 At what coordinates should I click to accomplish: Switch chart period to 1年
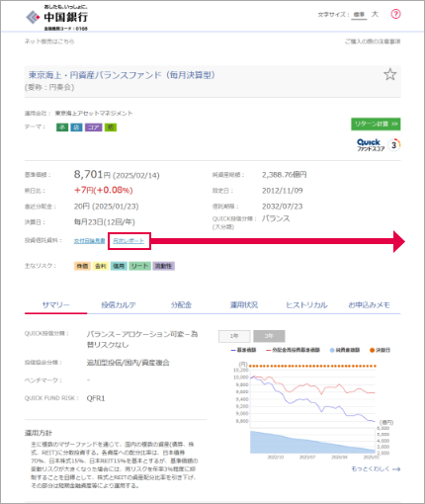pyautogui.click(x=234, y=336)
